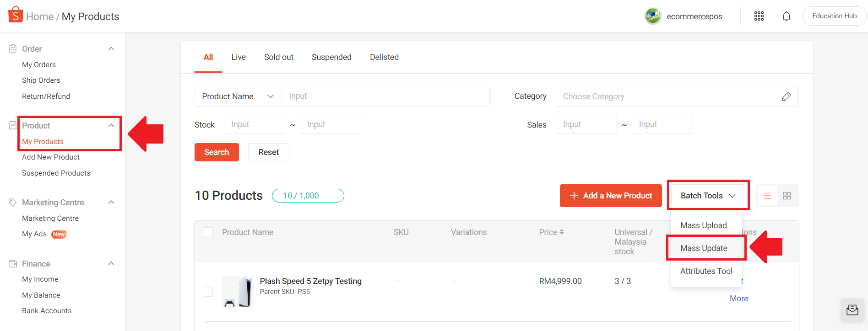
Task: Choose Mass Update from Batch Tools menu
Action: pos(704,248)
